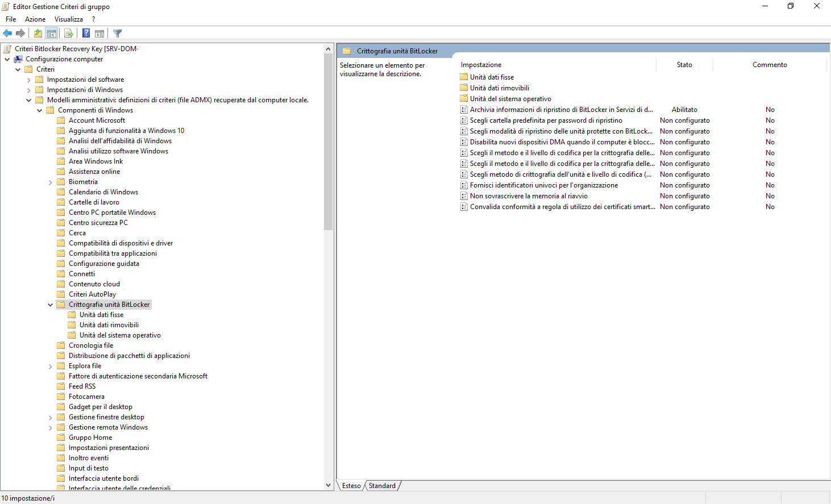Sort settings by the Stato column

point(684,64)
